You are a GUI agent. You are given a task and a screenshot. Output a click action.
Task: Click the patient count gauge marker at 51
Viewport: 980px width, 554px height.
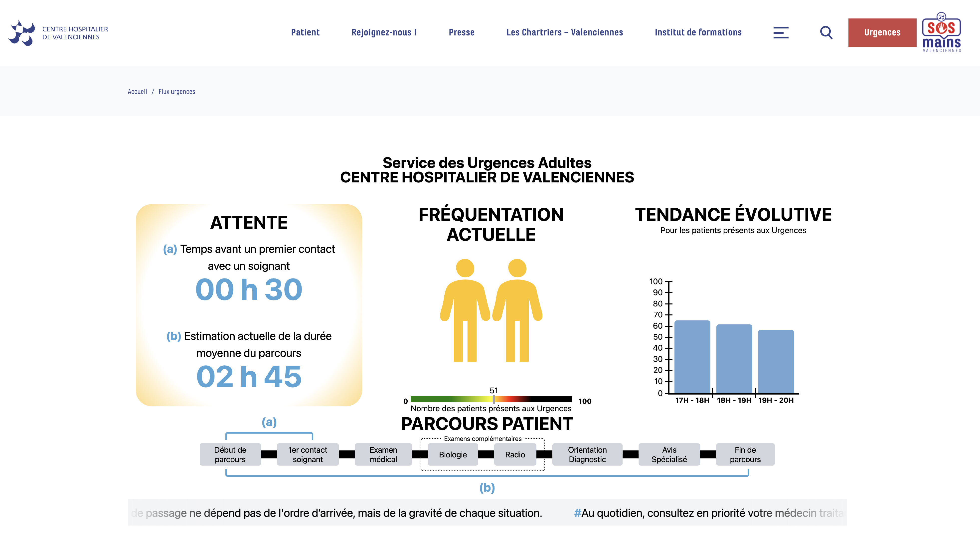[493, 399]
